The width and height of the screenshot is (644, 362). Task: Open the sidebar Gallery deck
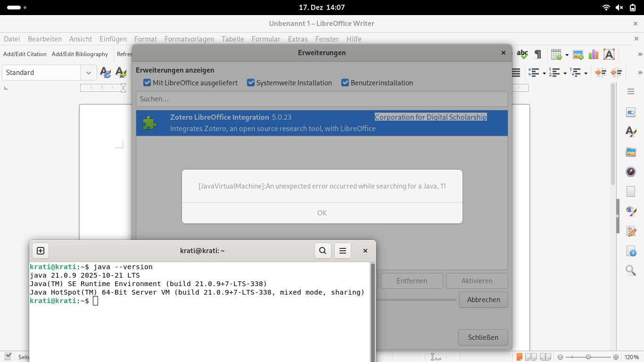point(631,152)
